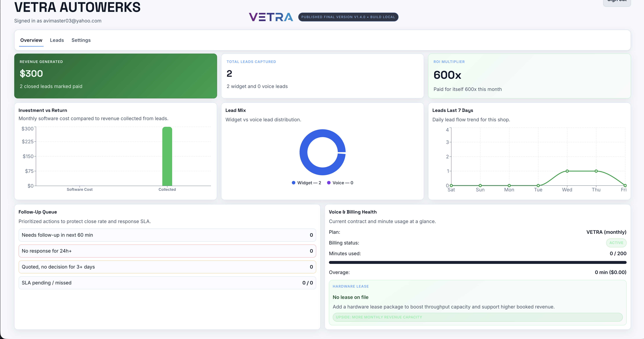Select the Tue data point on leads chart
This screenshot has width=644, height=339.
538,185
